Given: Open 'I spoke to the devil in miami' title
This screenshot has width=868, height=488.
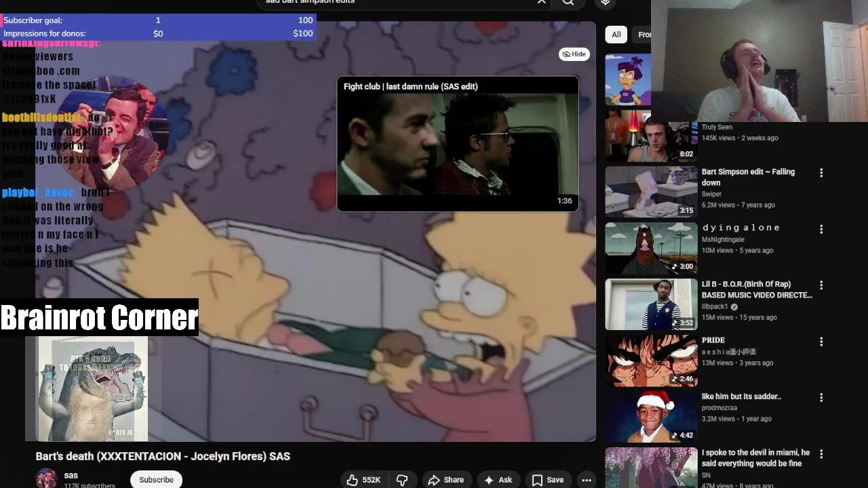Looking at the screenshot, I should pos(755,458).
